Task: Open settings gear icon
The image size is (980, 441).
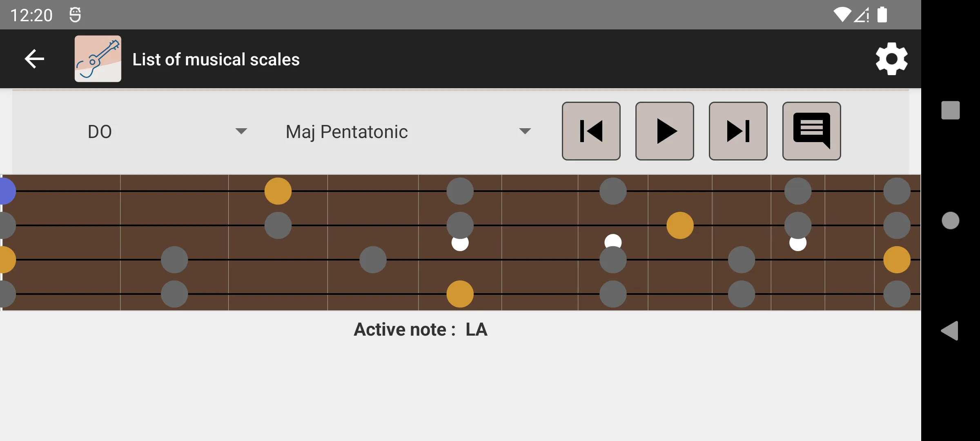Action: point(891,59)
